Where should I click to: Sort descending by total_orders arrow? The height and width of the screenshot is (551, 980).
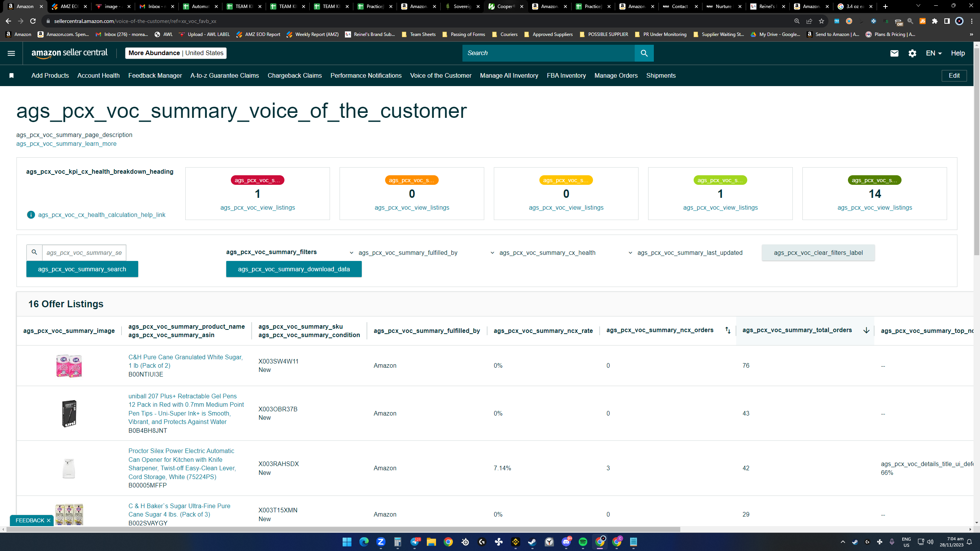click(x=866, y=330)
